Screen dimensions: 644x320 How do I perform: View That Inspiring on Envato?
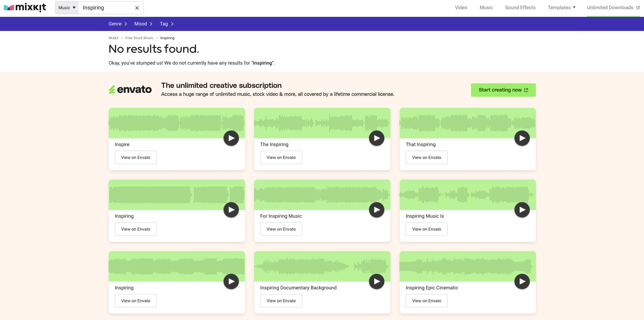pos(427,157)
